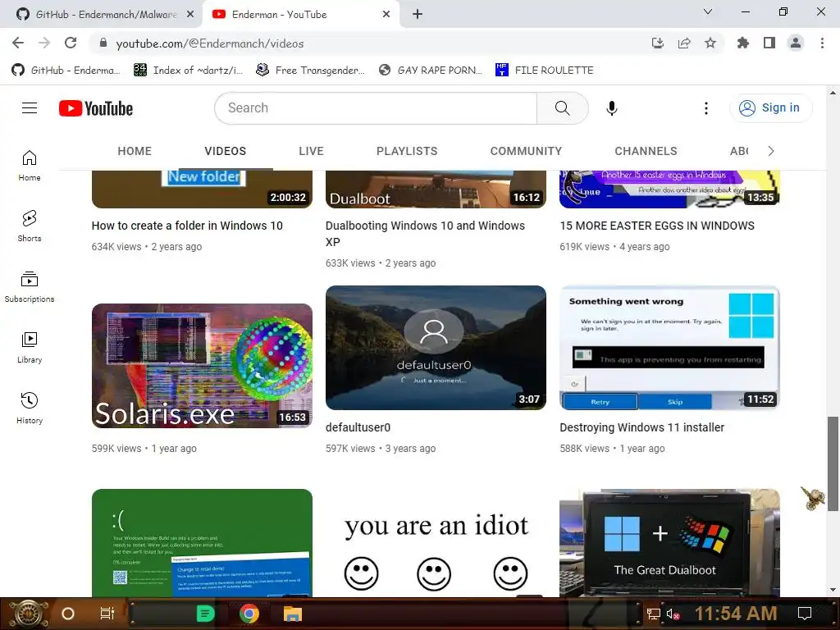Open Dualbooting Windows 10 and Windows XP title
The width and height of the screenshot is (840, 630).
coord(426,234)
